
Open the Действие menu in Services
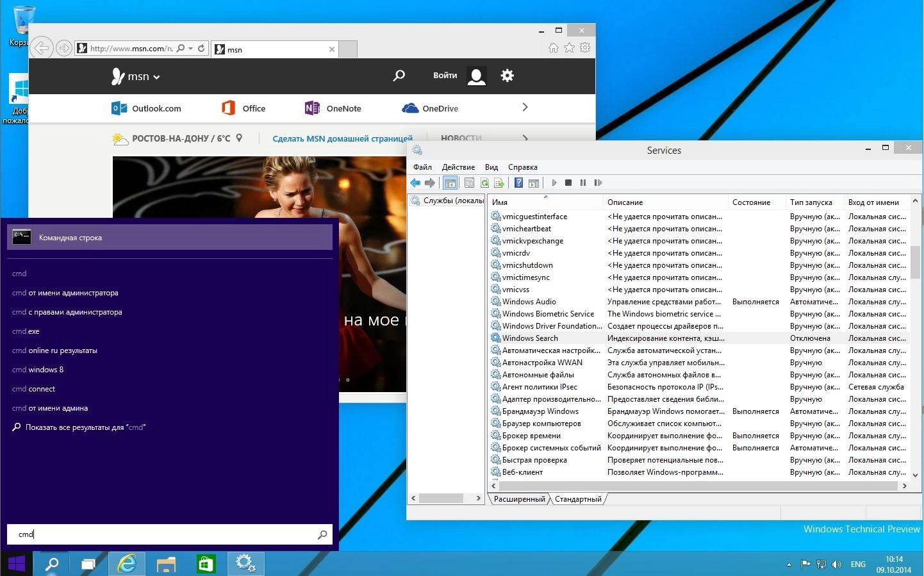coord(458,167)
